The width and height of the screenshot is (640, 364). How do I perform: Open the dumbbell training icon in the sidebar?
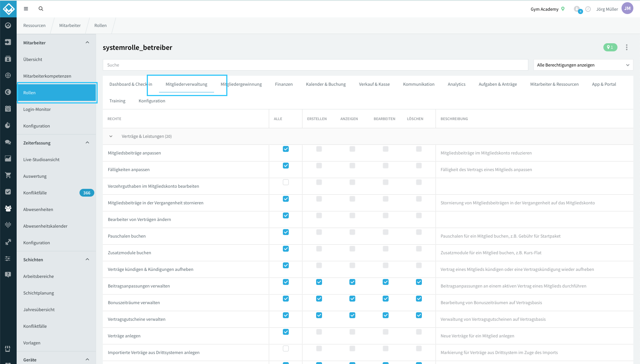8,242
